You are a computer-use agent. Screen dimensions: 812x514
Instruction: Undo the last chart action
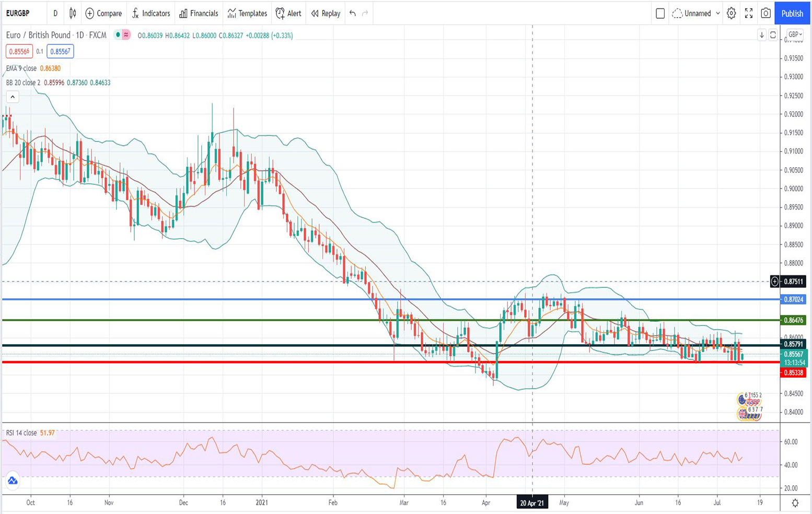[353, 14]
